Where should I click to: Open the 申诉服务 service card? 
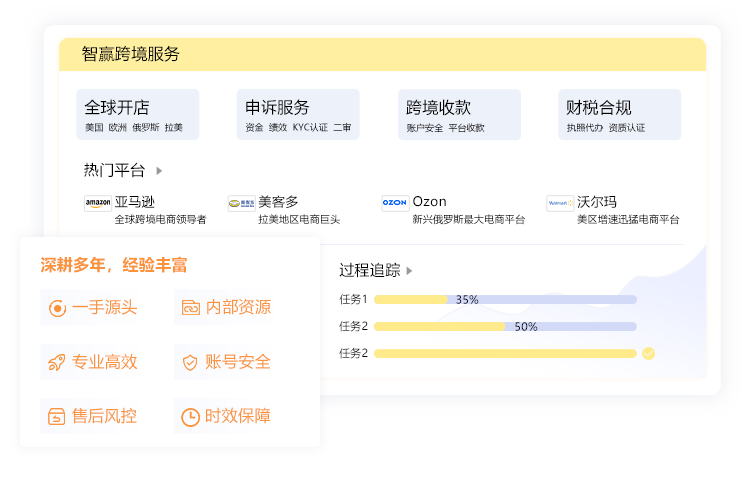[298, 115]
